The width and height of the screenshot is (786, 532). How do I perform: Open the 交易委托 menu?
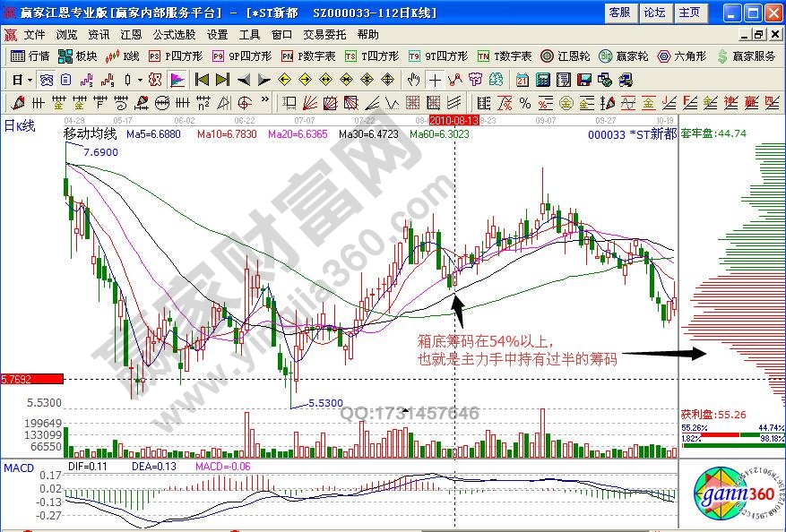[x=324, y=34]
